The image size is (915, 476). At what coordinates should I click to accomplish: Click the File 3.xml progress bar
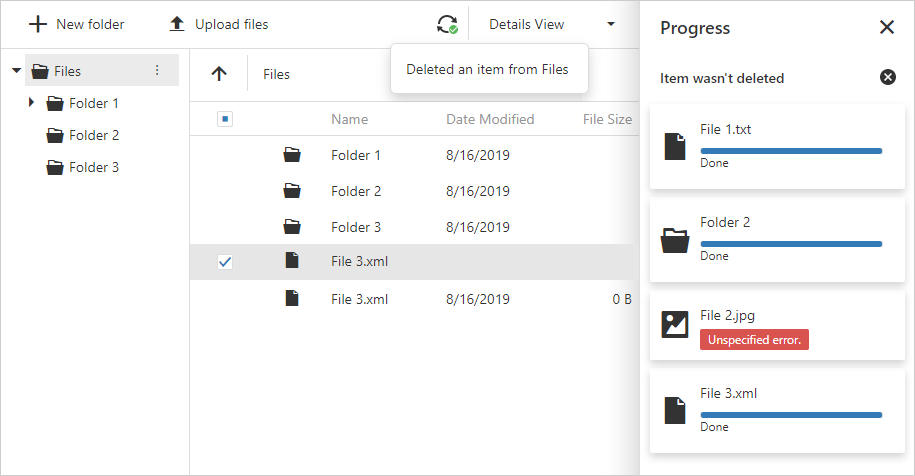click(x=791, y=414)
